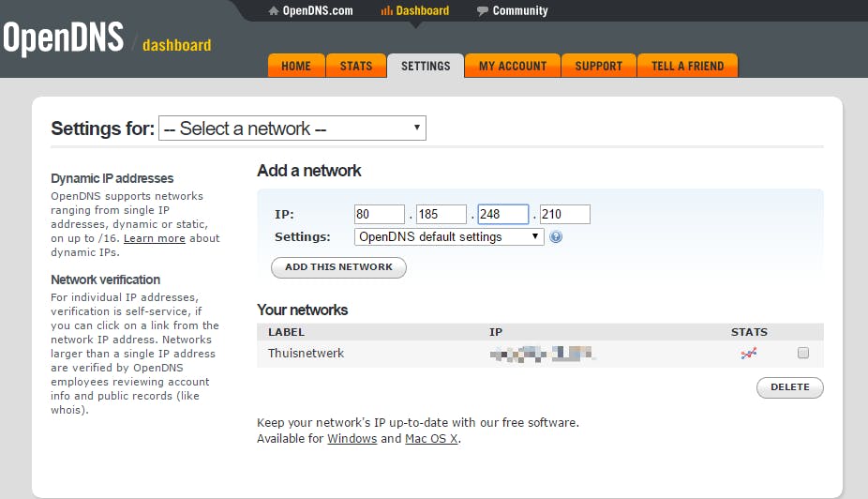Click the last IP field containing 210
This screenshot has width=868, height=499.
pyautogui.click(x=565, y=215)
